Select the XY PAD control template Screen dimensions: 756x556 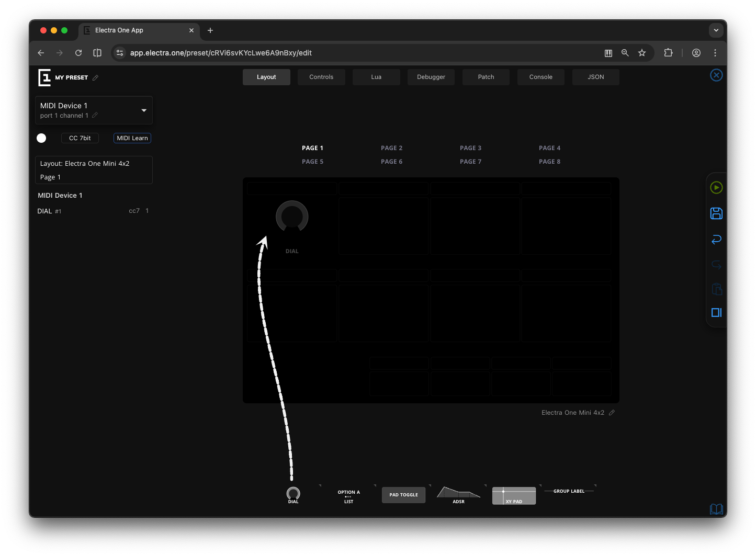click(x=514, y=495)
